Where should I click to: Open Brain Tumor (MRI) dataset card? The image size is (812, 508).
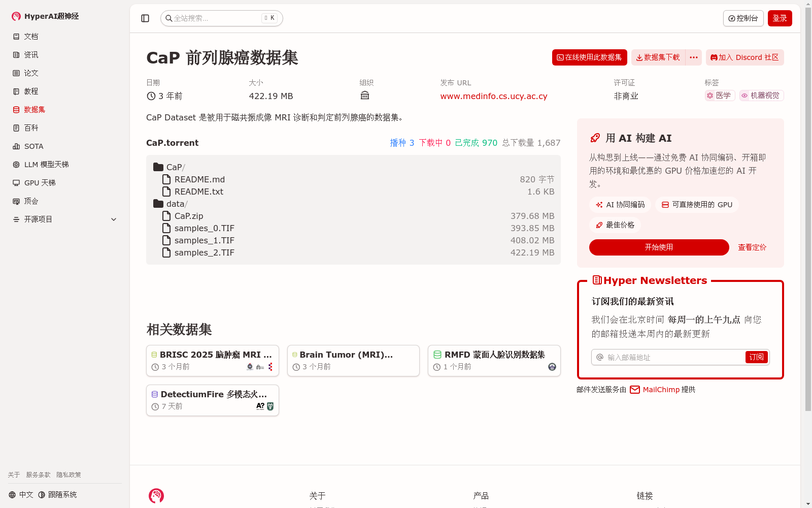[x=353, y=361]
